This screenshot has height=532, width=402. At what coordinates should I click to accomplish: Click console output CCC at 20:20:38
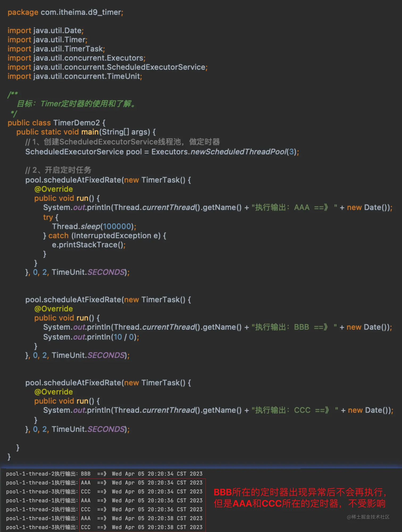pyautogui.click(x=104, y=527)
